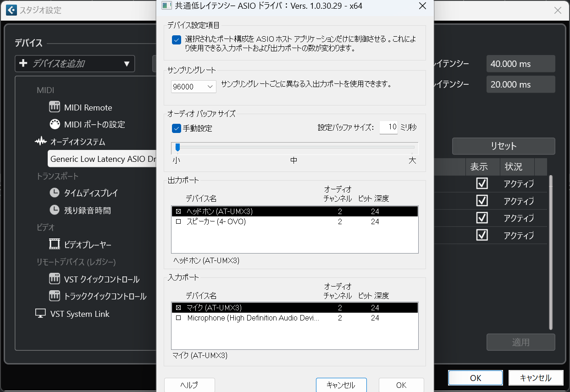This screenshot has height=392, width=570.
Task: Click リセット button in スタジオ設定
Action: [x=504, y=146]
